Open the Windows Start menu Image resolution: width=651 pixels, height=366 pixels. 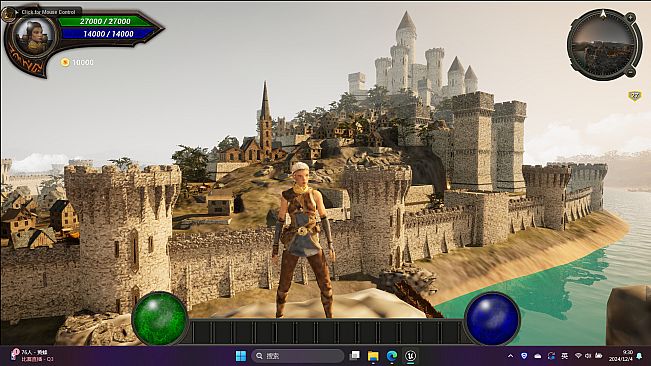coord(241,356)
